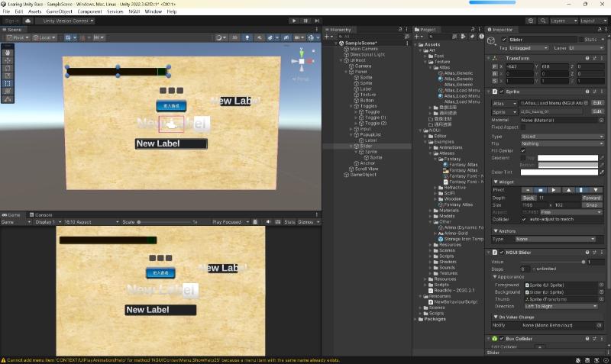This screenshot has width=611, height=364.
Task: Open the GameObject menu
Action: (60, 11)
